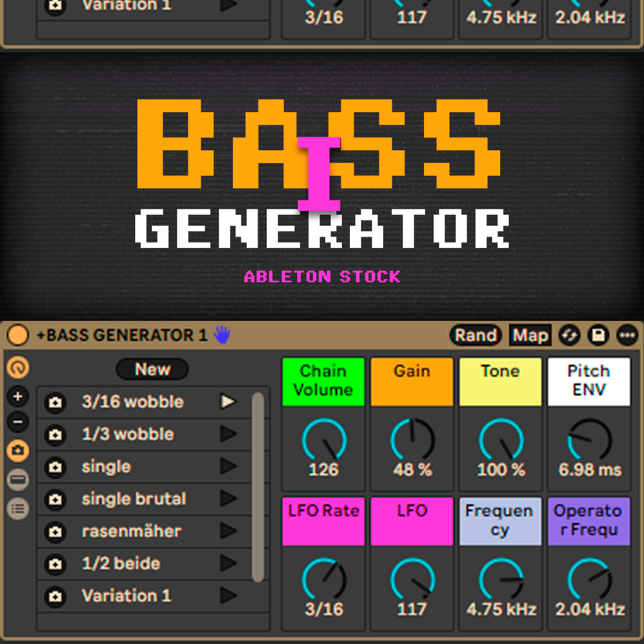
Task: Click the Tone knob showing 100 %
Action: [x=501, y=440]
